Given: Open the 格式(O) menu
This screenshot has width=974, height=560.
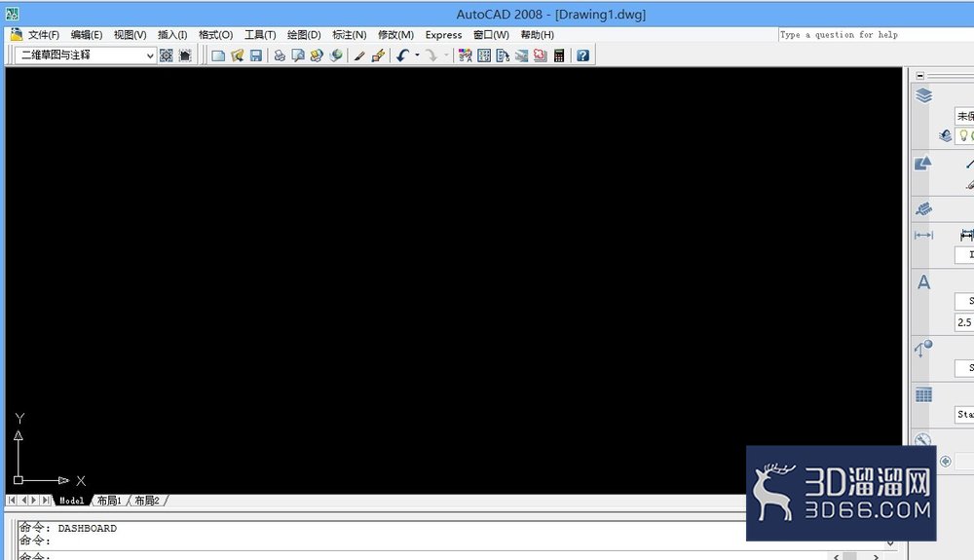Looking at the screenshot, I should 215,35.
